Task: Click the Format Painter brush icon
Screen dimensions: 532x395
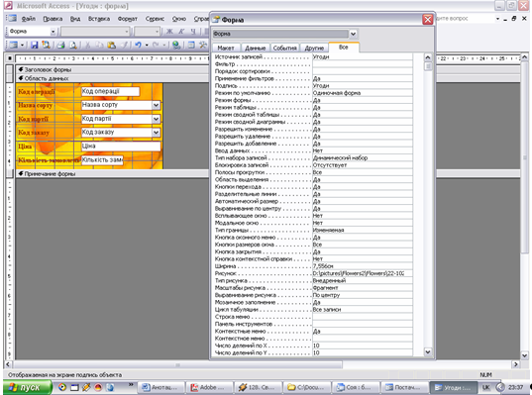Action: click(125, 45)
